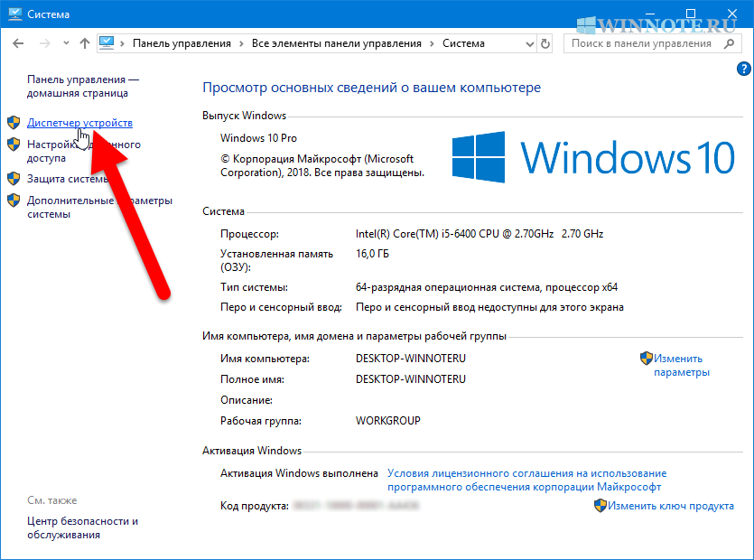Click shield icon beside Дополнительные параметры системы
Image resolution: width=754 pixels, height=560 pixels.
point(14,201)
